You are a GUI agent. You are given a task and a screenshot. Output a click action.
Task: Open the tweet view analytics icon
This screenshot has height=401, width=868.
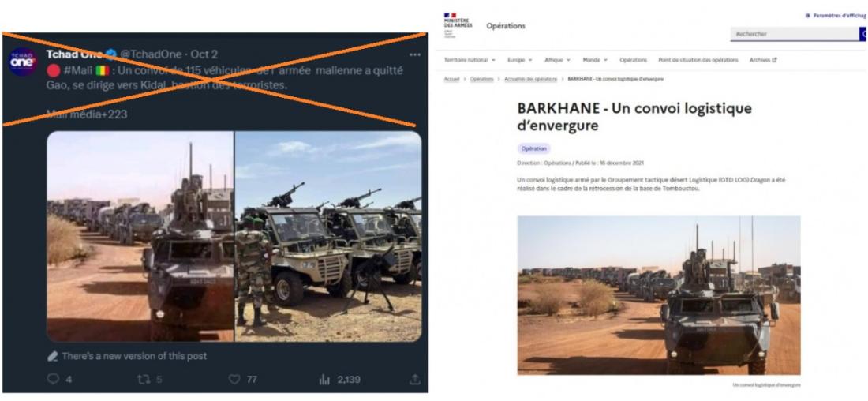pos(324,380)
